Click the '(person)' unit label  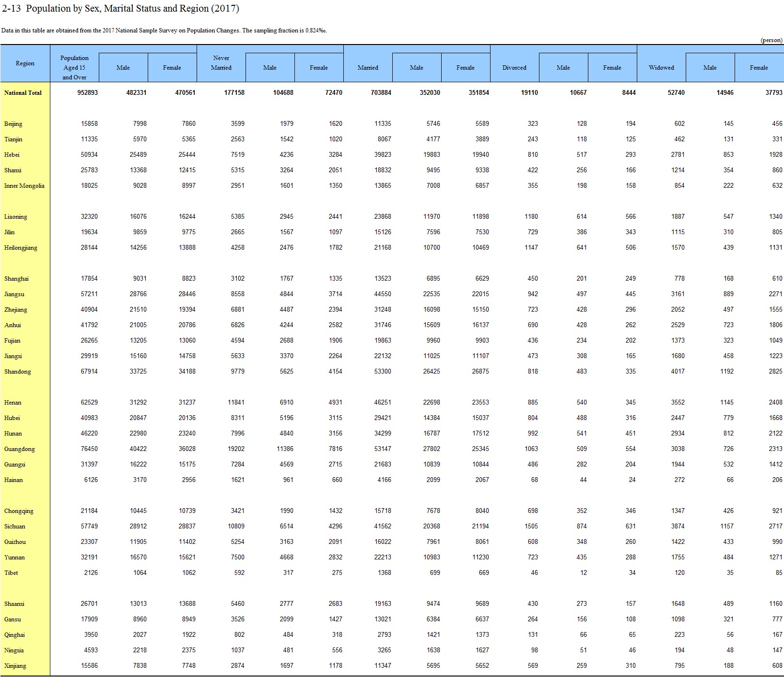(771, 40)
